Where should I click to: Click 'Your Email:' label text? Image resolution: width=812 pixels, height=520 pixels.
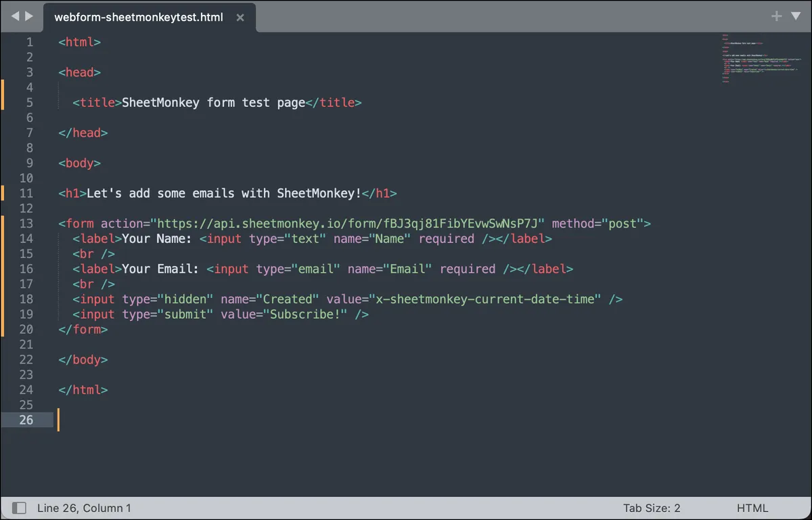[x=160, y=269]
